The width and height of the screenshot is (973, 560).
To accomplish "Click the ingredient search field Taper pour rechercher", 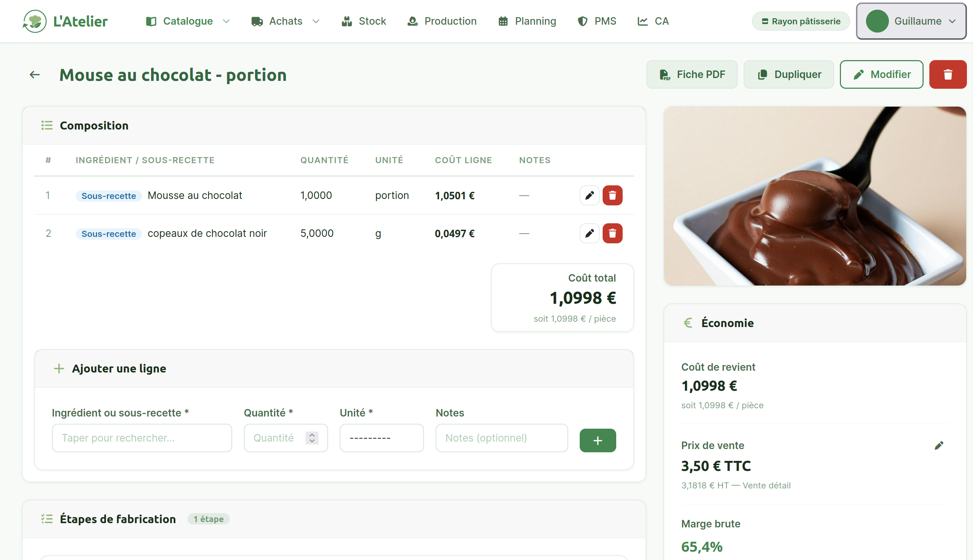I will coord(141,438).
